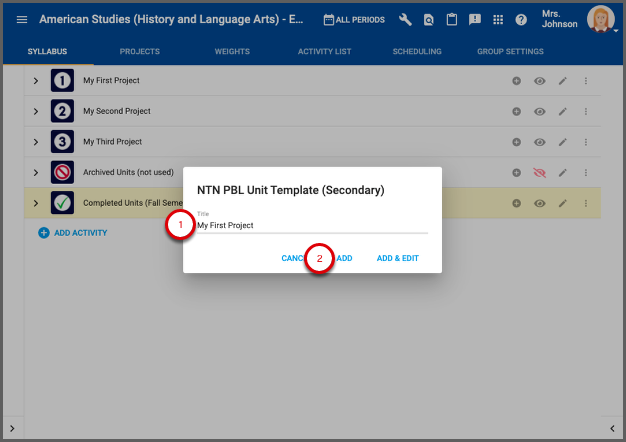
Task: Toggle visibility eye for Completed Units
Action: pos(540,203)
